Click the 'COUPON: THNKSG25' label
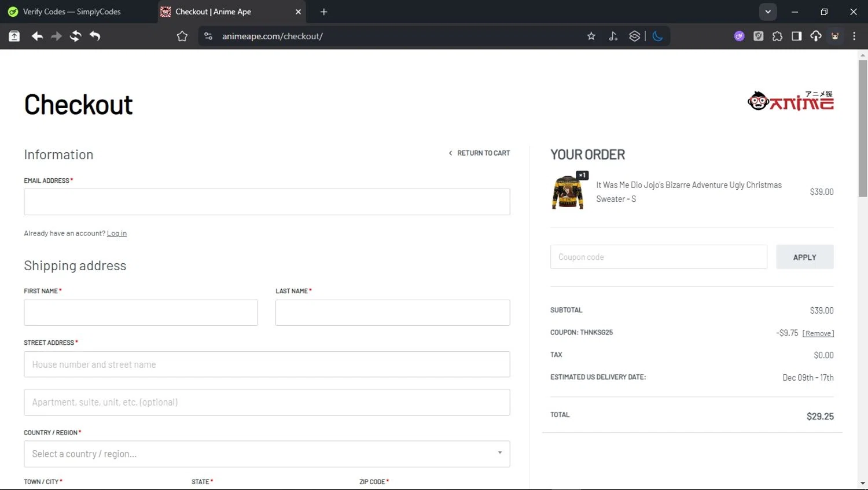Viewport: 868px width, 490px height. tap(582, 333)
